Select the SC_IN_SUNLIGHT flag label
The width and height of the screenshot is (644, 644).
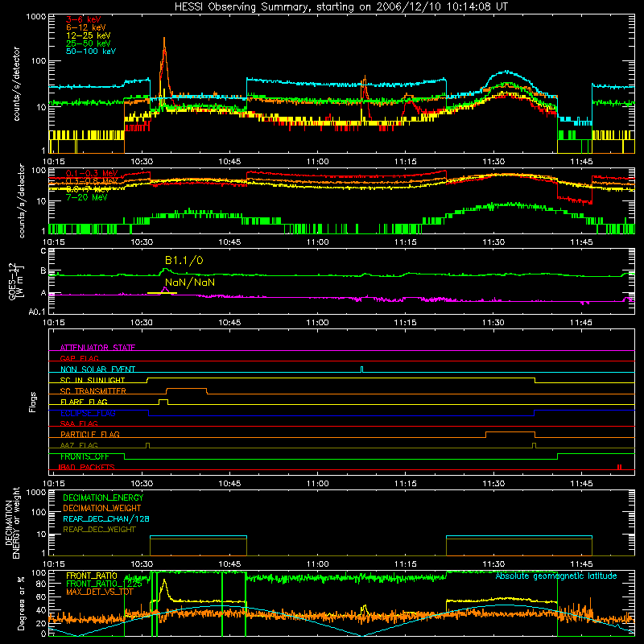93,380
